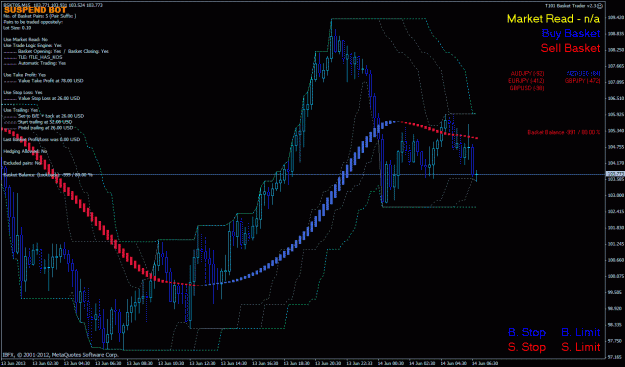Click the red S. Stop label
Image resolution: width=625 pixels, height=367 pixels.
[x=527, y=347]
